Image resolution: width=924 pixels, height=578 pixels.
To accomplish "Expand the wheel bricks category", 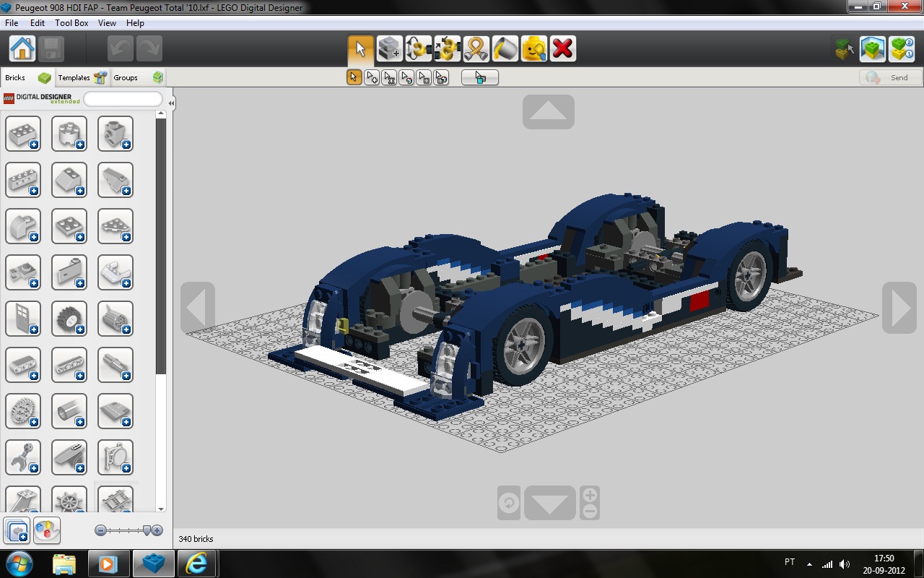I will click(69, 319).
